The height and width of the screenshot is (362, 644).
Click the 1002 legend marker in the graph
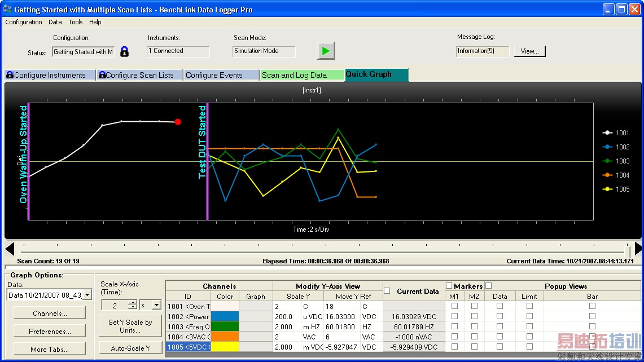(608, 147)
